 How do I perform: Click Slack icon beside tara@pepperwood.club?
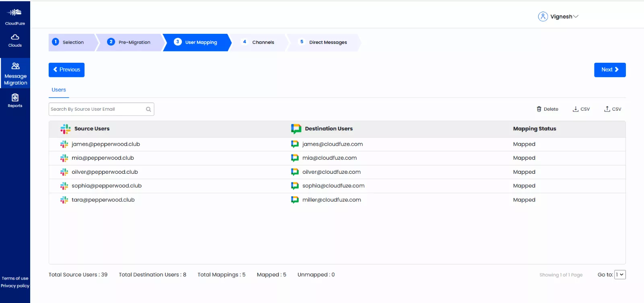pyautogui.click(x=64, y=200)
